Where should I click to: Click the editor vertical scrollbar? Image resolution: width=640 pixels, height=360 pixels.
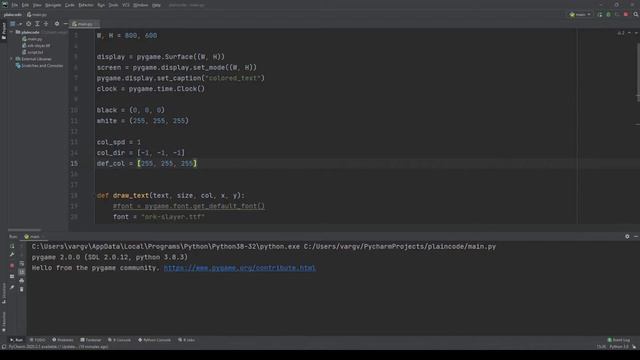[x=638, y=73]
